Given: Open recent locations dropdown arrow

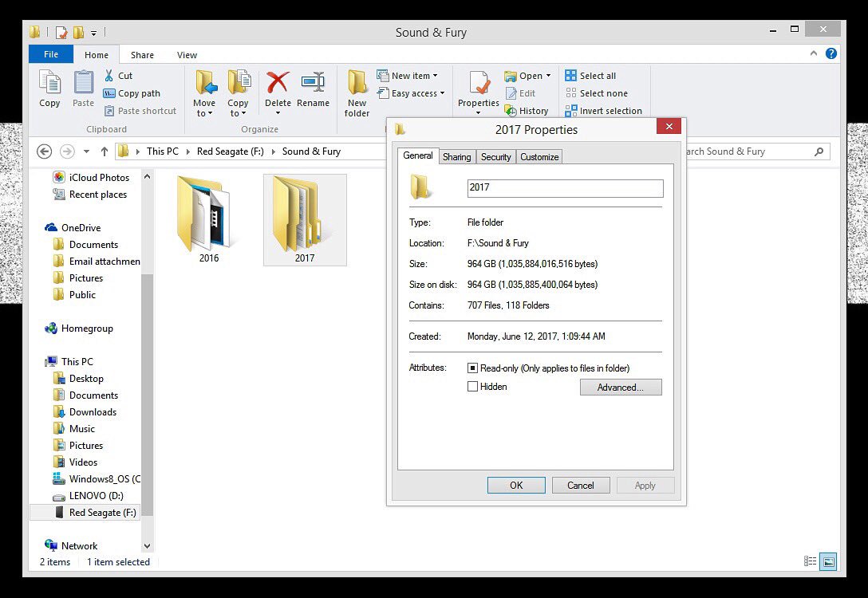Looking at the screenshot, I should pos(86,151).
